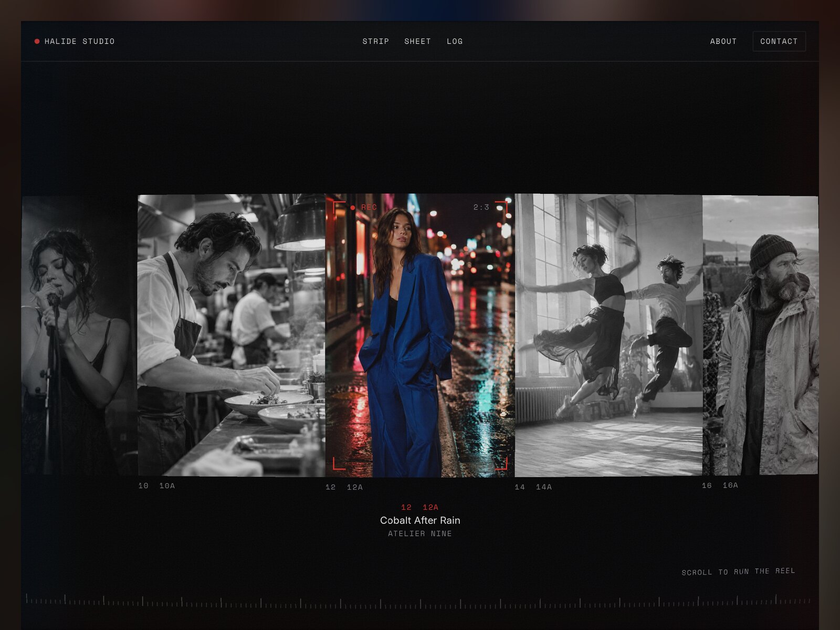Click the ATELIER NINE client label

tap(420, 534)
